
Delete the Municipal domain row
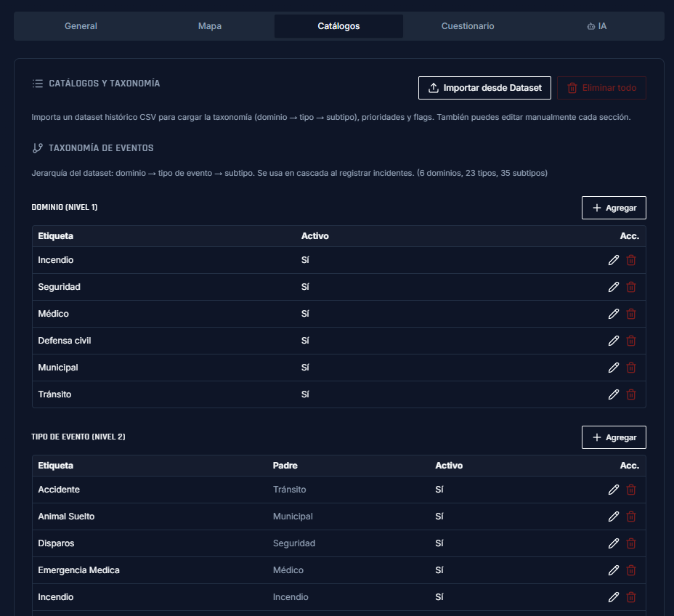631,368
